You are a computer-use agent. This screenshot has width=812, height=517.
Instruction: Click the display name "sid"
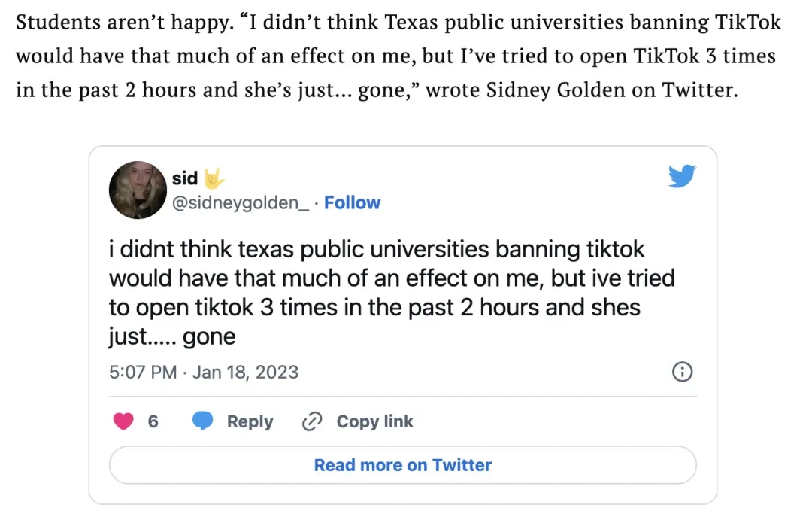[185, 178]
